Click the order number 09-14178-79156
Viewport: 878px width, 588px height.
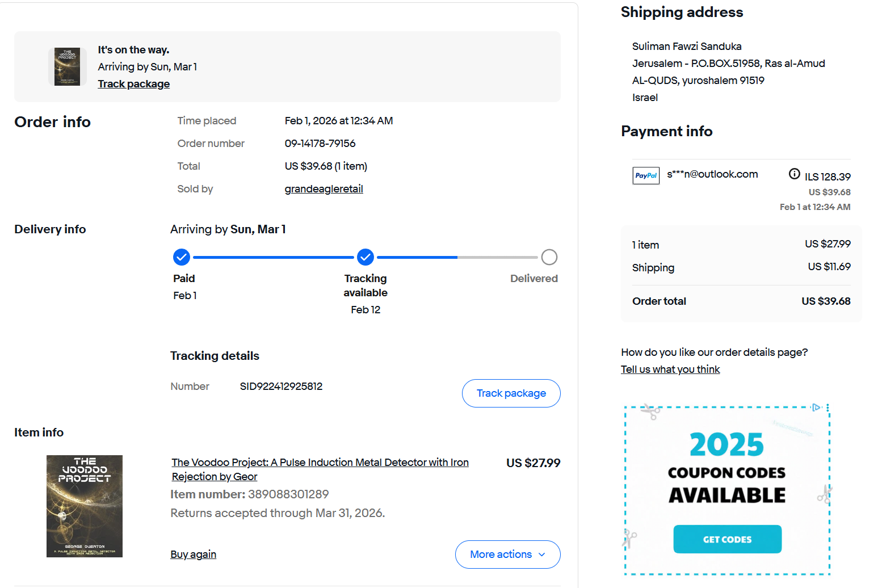click(320, 144)
